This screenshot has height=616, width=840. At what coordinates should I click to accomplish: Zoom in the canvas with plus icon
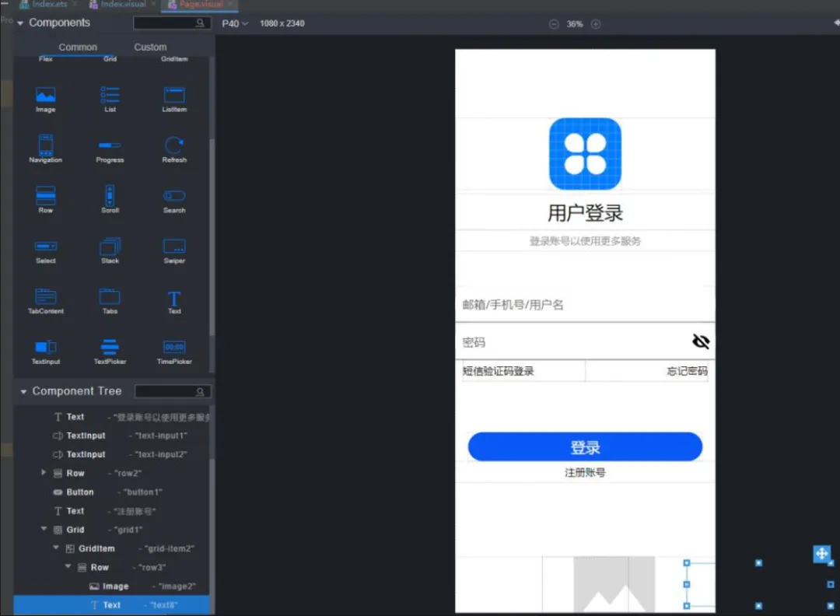point(596,24)
